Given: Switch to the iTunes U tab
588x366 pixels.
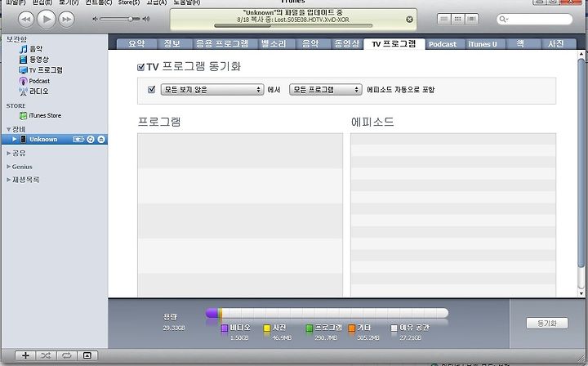Looking at the screenshot, I should 483,44.
